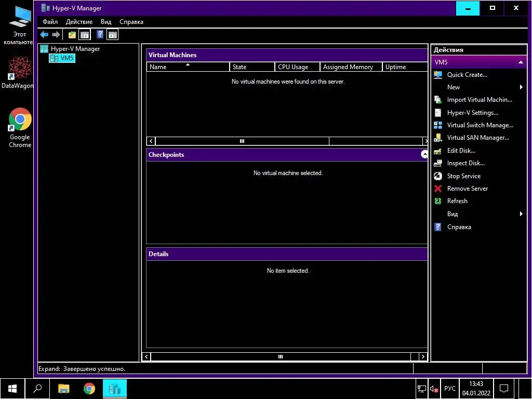Toggle the Action pane toolbar icon
This screenshot has height=399, width=532.
pyautogui.click(x=113, y=35)
